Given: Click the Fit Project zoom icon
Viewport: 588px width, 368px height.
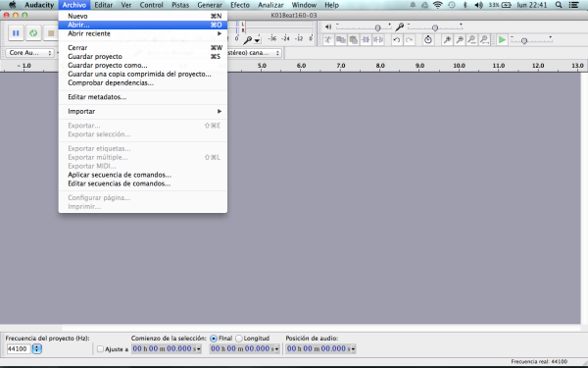Looking at the screenshot, I should (484, 40).
